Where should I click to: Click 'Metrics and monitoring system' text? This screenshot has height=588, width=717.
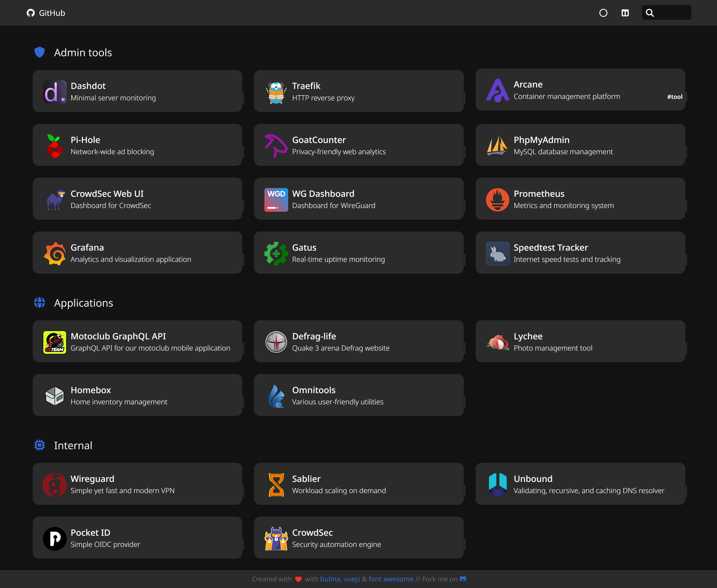(x=563, y=205)
